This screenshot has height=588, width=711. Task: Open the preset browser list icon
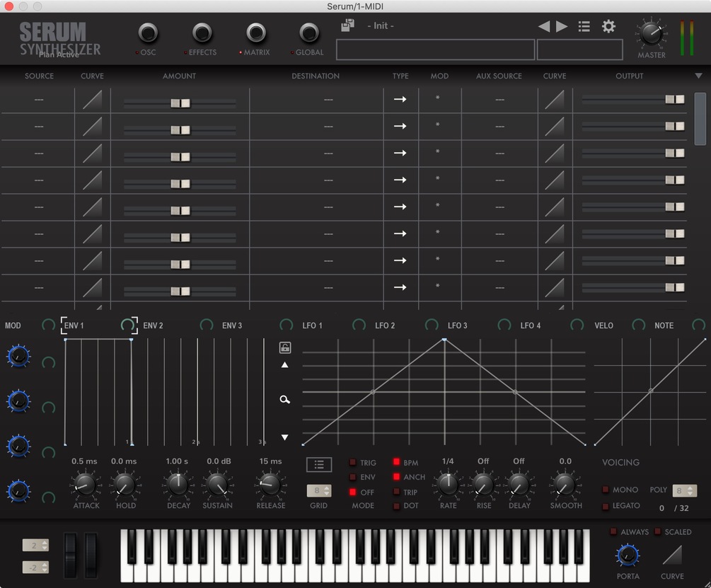tap(584, 26)
